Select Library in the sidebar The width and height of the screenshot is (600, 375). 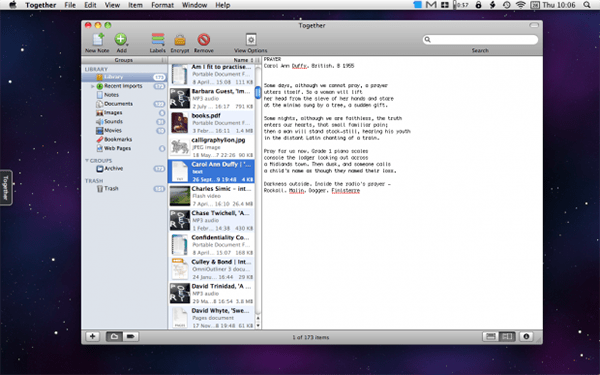[x=125, y=77]
